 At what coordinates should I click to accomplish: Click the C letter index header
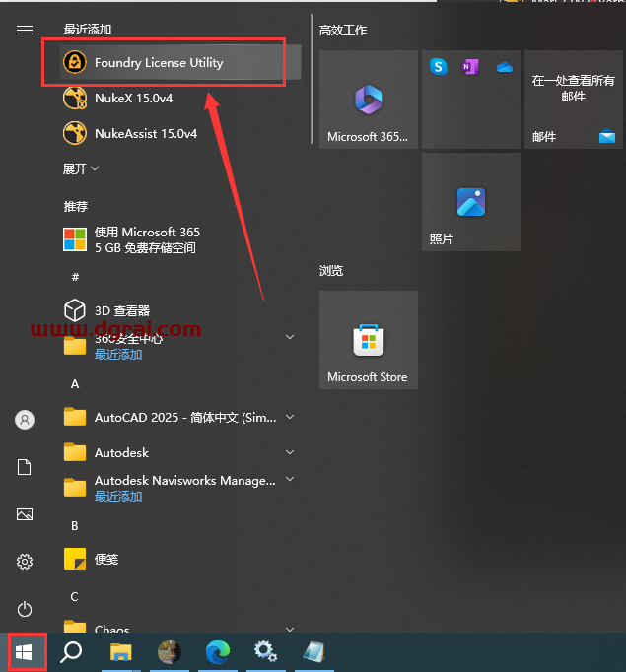(x=74, y=596)
